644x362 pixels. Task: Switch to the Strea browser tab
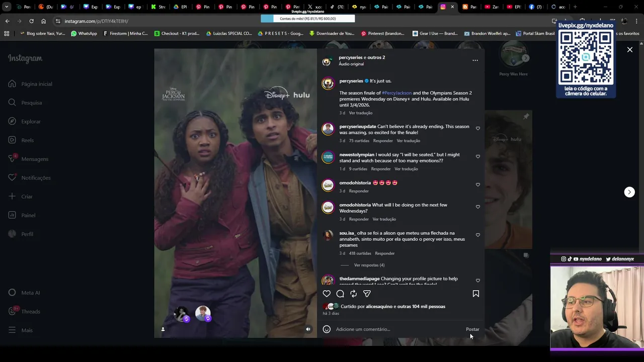158,7
